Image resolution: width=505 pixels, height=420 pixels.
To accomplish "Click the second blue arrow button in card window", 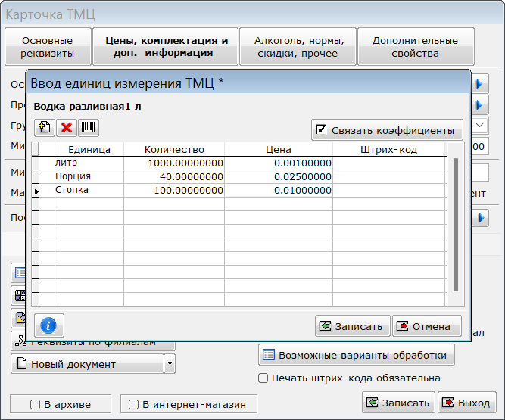I will click(480, 104).
